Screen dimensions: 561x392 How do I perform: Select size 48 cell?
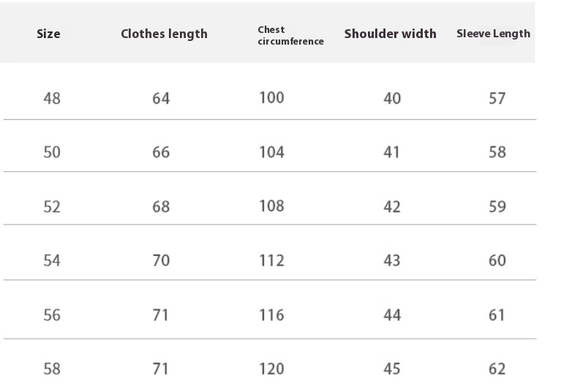point(52,98)
